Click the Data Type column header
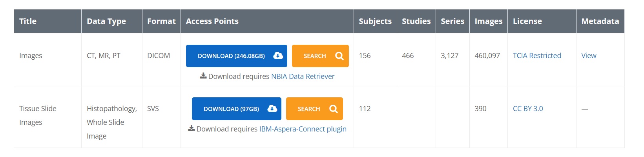 (106, 21)
